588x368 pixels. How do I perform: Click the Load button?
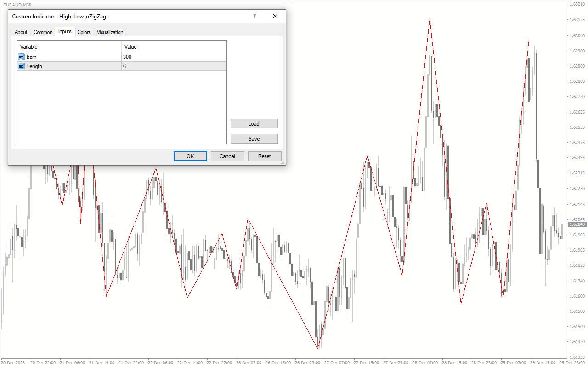pyautogui.click(x=254, y=124)
